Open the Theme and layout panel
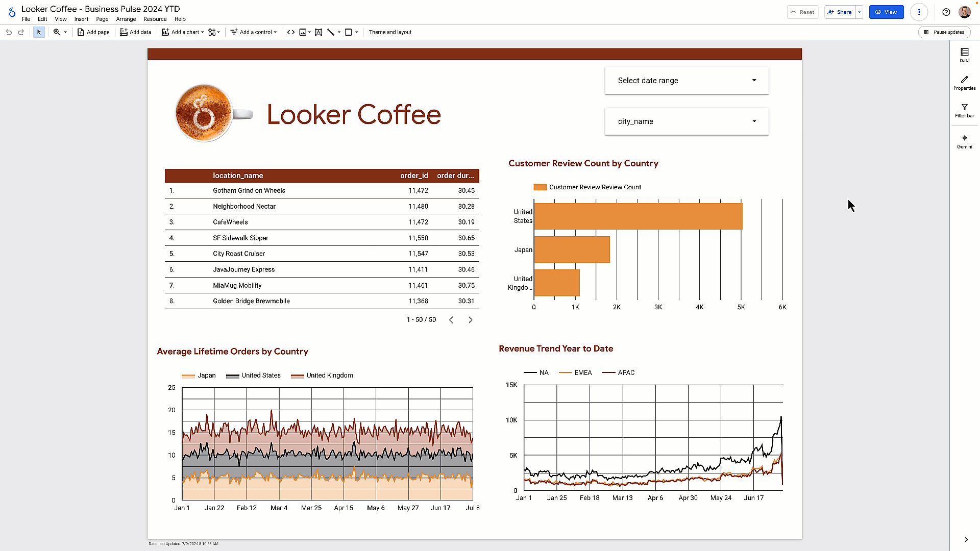 click(390, 32)
